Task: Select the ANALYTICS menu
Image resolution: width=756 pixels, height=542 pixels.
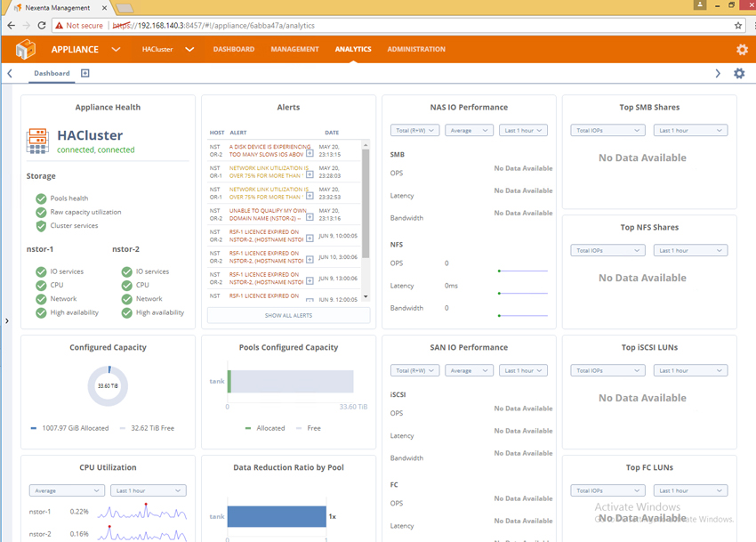Action: point(353,49)
